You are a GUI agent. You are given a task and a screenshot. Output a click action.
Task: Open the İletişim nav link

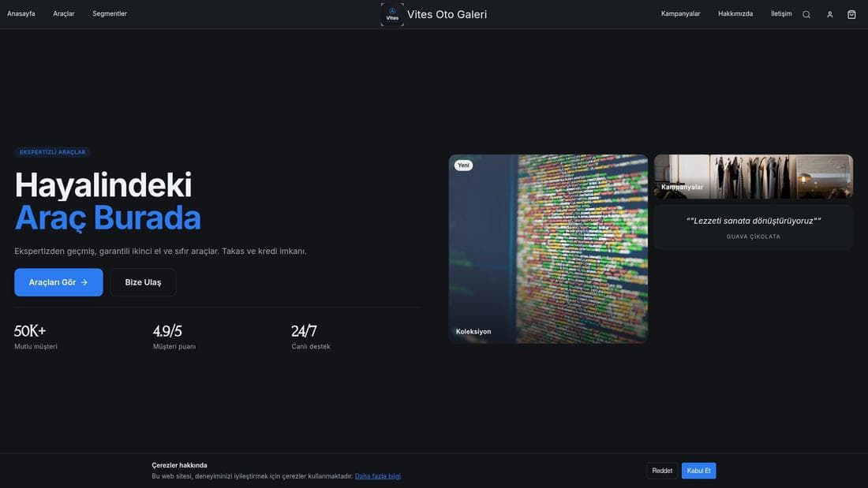pos(781,14)
